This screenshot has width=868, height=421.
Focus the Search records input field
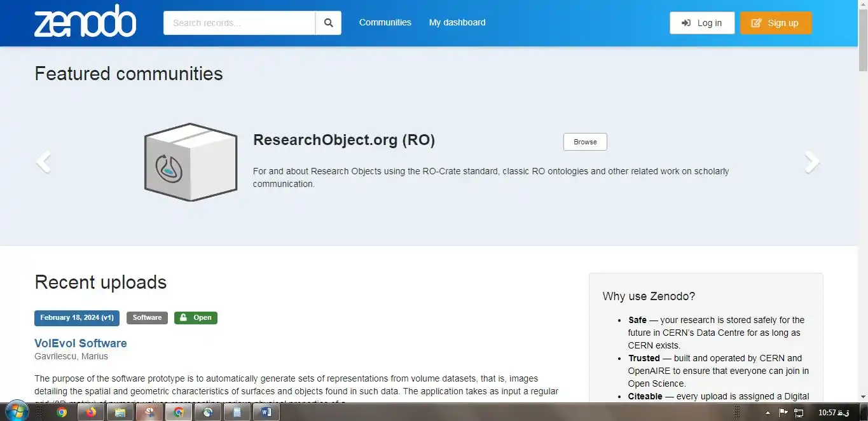240,23
